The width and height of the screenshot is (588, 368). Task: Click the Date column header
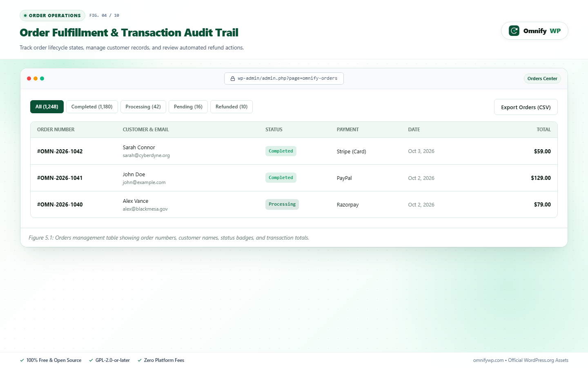[414, 130]
